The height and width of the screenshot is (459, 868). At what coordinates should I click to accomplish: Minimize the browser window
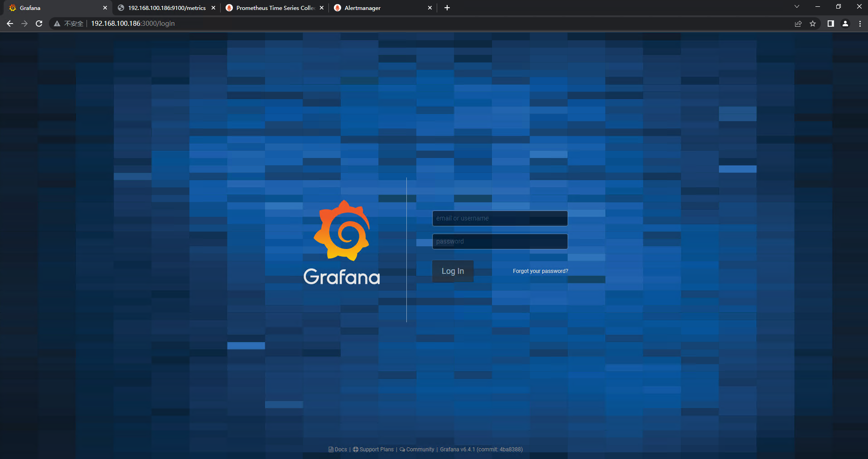click(818, 6)
